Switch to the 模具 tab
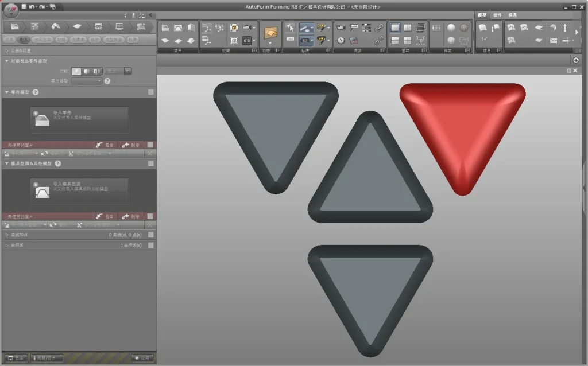This screenshot has width=588, height=366. (513, 15)
